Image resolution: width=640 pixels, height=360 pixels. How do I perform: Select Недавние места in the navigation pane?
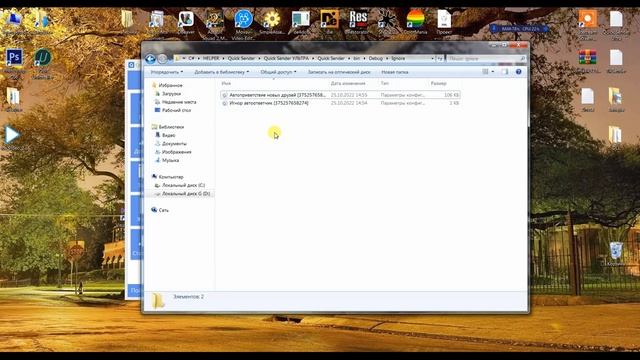pyautogui.click(x=179, y=102)
